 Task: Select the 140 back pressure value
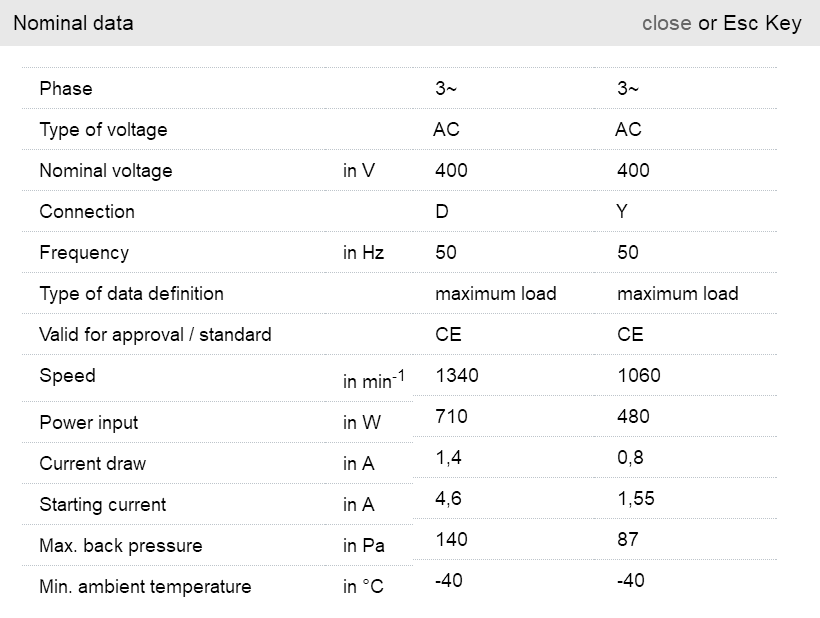[451, 539]
